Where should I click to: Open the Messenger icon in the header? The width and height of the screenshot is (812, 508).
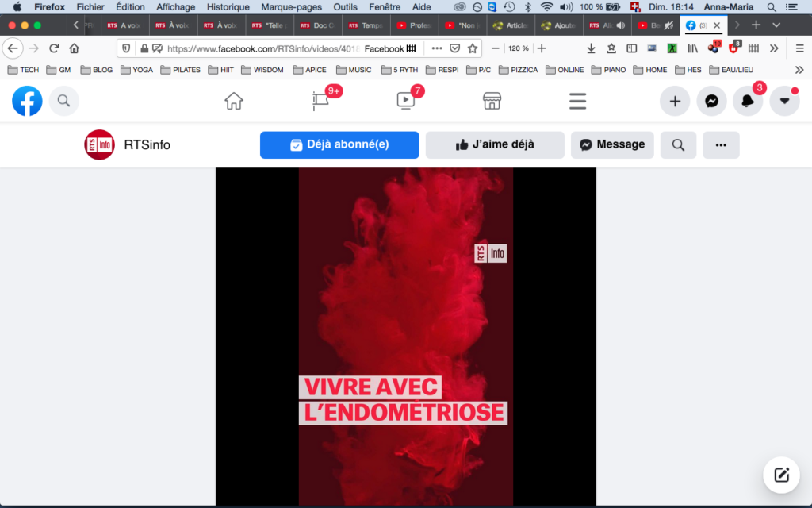click(x=711, y=101)
